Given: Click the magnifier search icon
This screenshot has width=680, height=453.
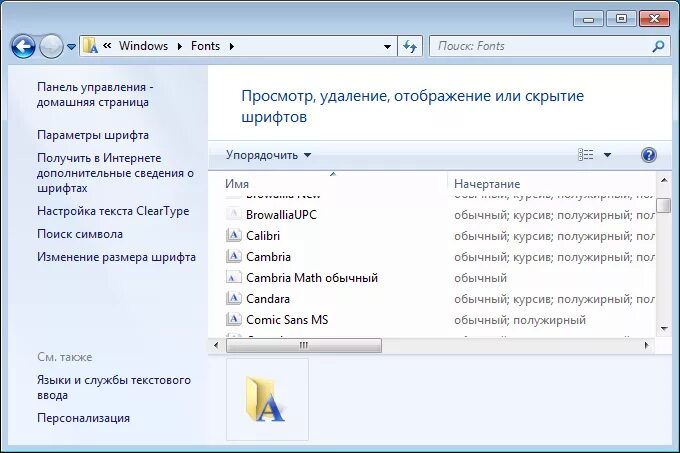Looking at the screenshot, I should pyautogui.click(x=658, y=46).
